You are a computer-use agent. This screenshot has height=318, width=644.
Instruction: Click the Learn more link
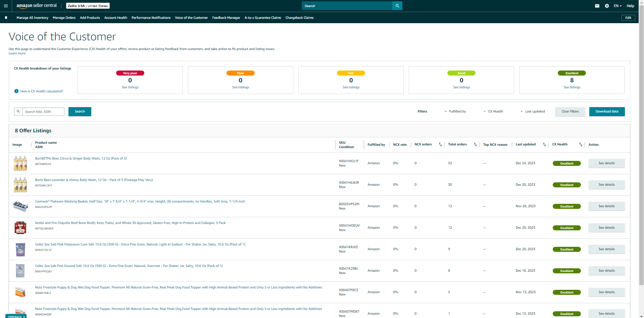pyautogui.click(x=17, y=53)
